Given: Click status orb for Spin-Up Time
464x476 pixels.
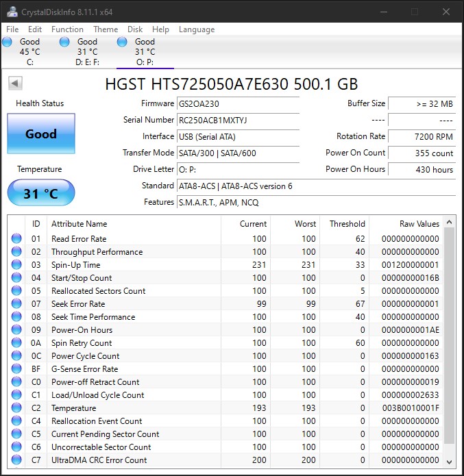Looking at the screenshot, I should tap(16, 264).
